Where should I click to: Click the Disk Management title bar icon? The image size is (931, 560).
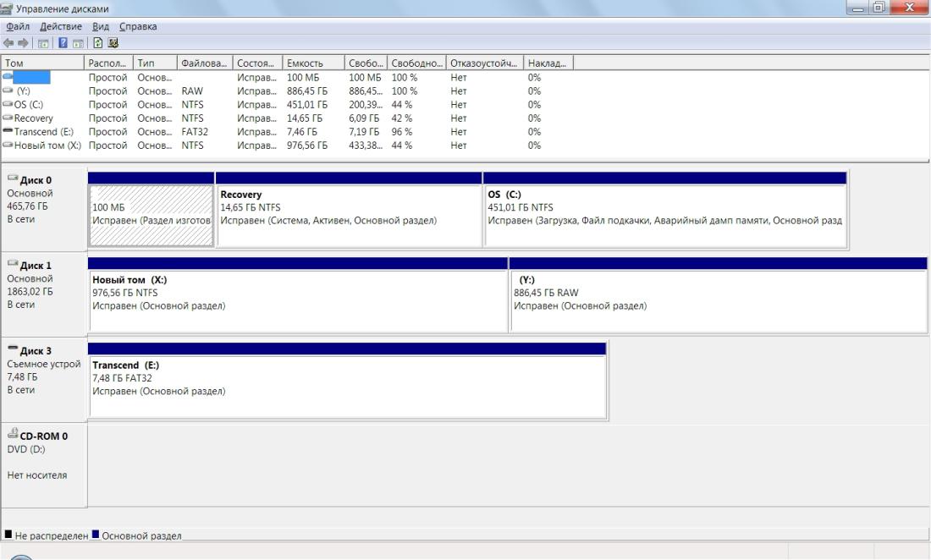tap(7, 8)
